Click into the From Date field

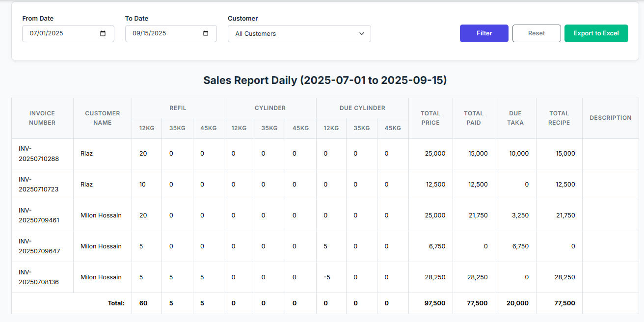coord(59,33)
